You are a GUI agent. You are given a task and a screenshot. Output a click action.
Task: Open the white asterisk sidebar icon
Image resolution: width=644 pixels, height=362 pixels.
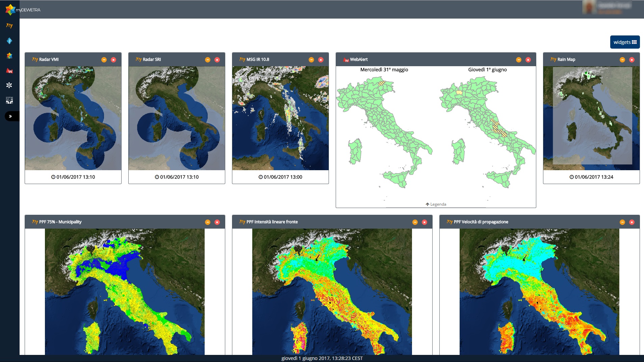(x=9, y=85)
